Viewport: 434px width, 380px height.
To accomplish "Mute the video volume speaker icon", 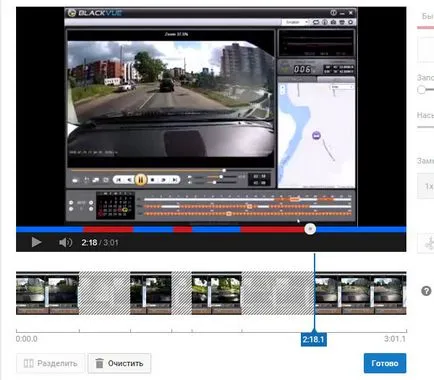I will tap(65, 242).
